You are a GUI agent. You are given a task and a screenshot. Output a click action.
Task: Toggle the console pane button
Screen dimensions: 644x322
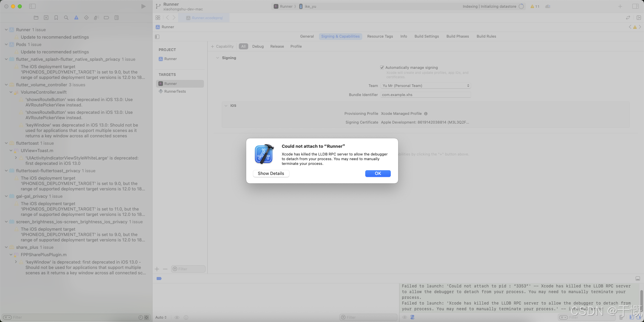pos(639,317)
